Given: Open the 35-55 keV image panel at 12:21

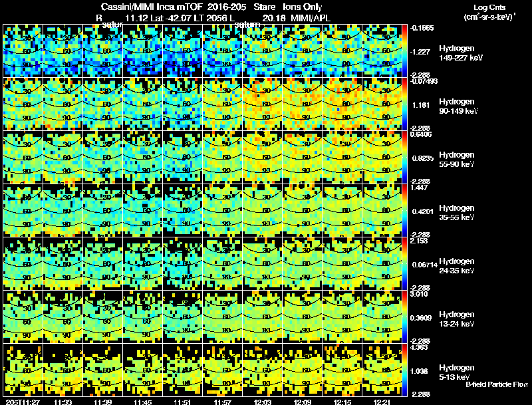Looking at the screenshot, I should click(382, 211).
